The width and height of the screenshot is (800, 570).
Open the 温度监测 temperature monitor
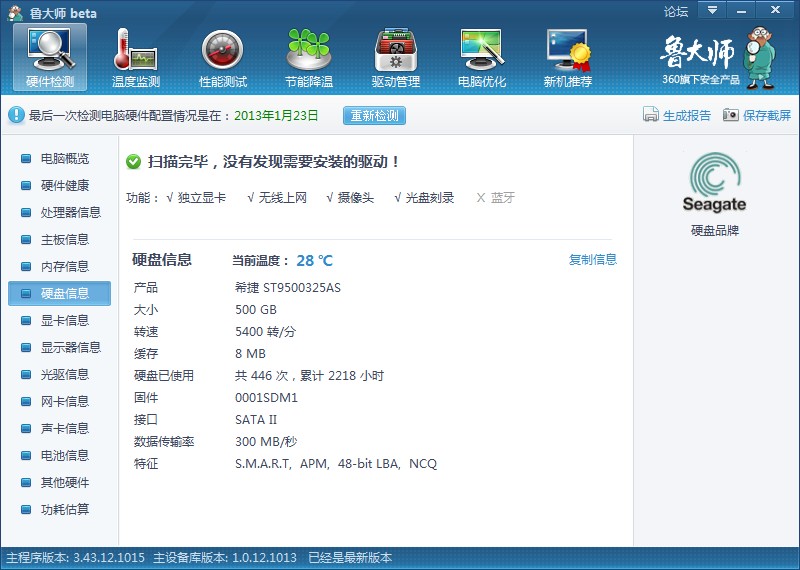[x=136, y=57]
